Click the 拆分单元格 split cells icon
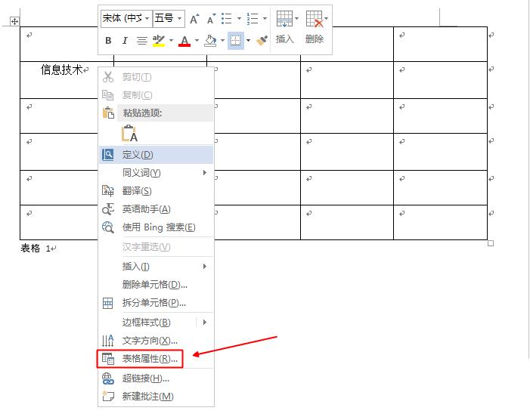The width and height of the screenshot is (530, 420). (108, 303)
